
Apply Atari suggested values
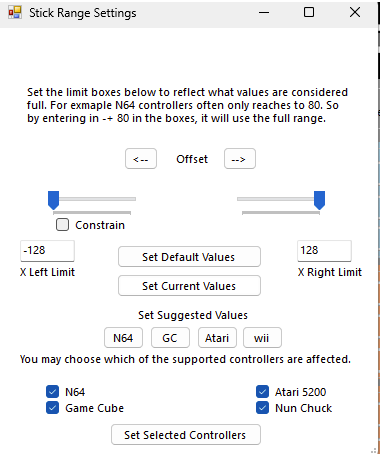tap(217, 338)
